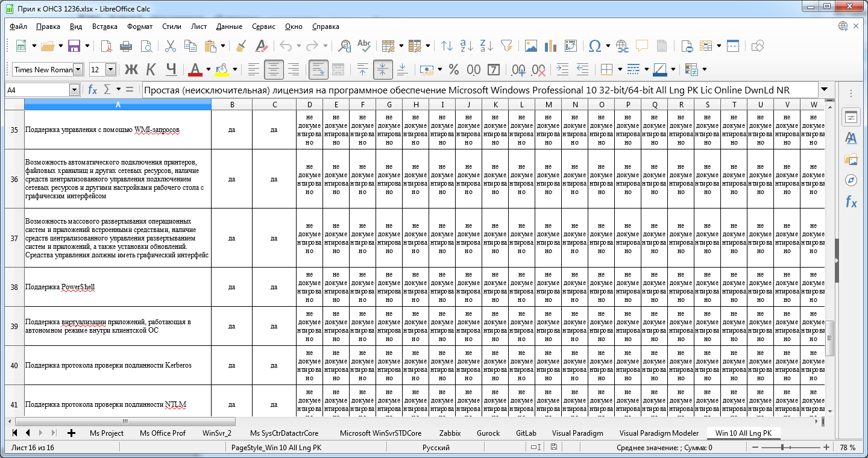Toggle center horizontal alignment

[274, 69]
